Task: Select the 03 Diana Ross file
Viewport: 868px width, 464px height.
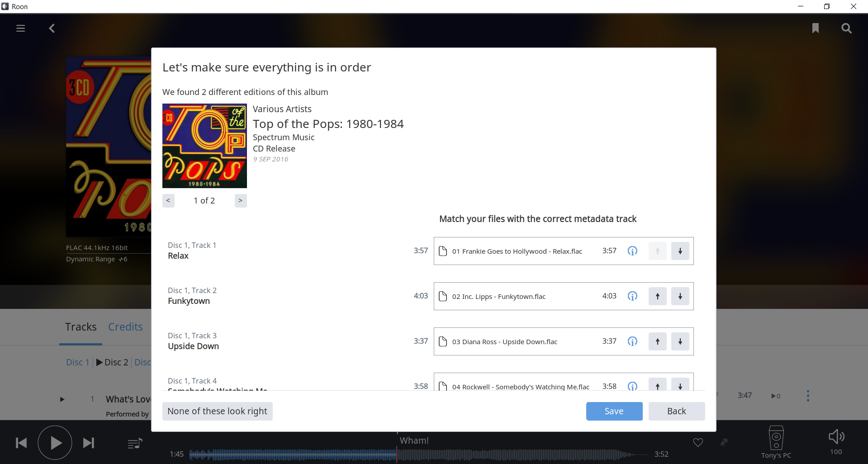Action: tap(564, 341)
